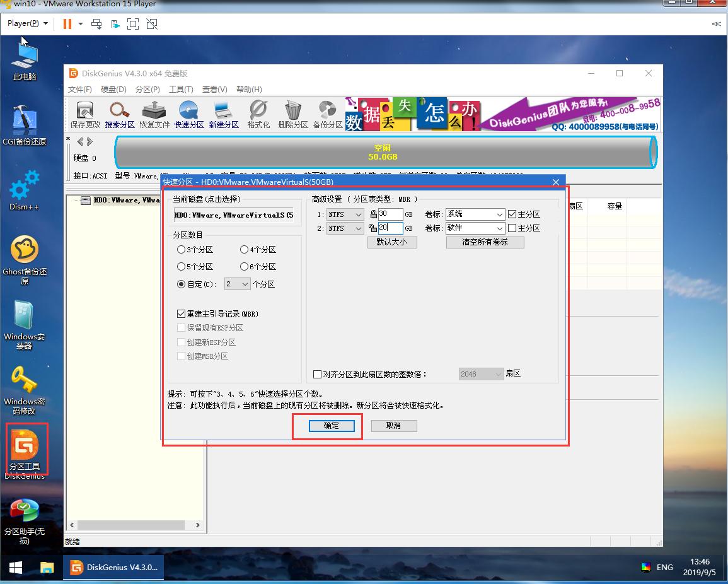Select the 格式化 format toolbar icon
The width and height of the screenshot is (728, 584).
click(258, 114)
